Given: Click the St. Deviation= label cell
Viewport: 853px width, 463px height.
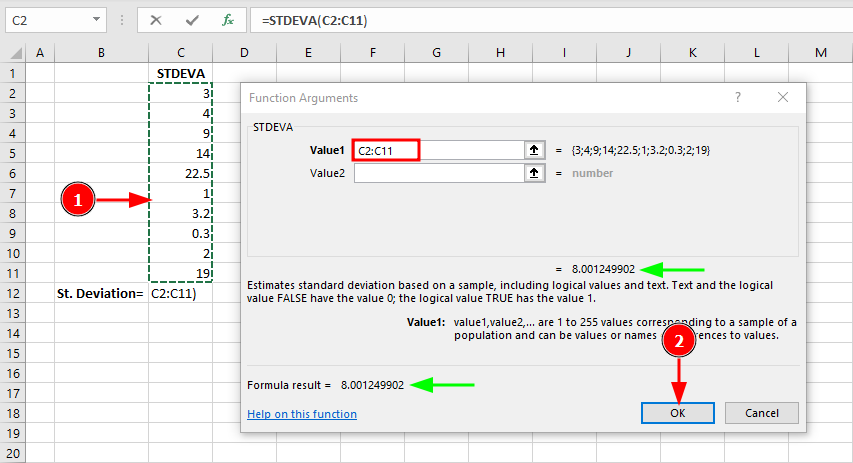Looking at the screenshot, I should [x=101, y=294].
